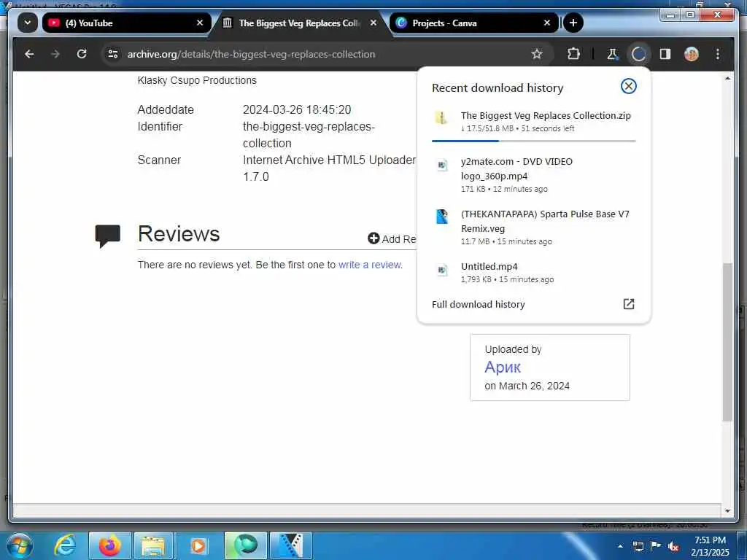Click the browser forward arrow
Image resolution: width=747 pixels, height=560 pixels.
click(55, 54)
